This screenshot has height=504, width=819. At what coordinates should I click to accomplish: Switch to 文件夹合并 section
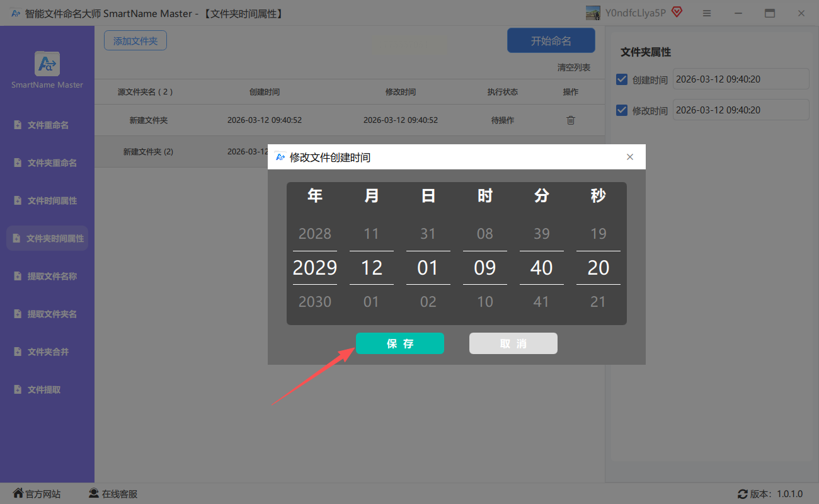click(x=48, y=352)
